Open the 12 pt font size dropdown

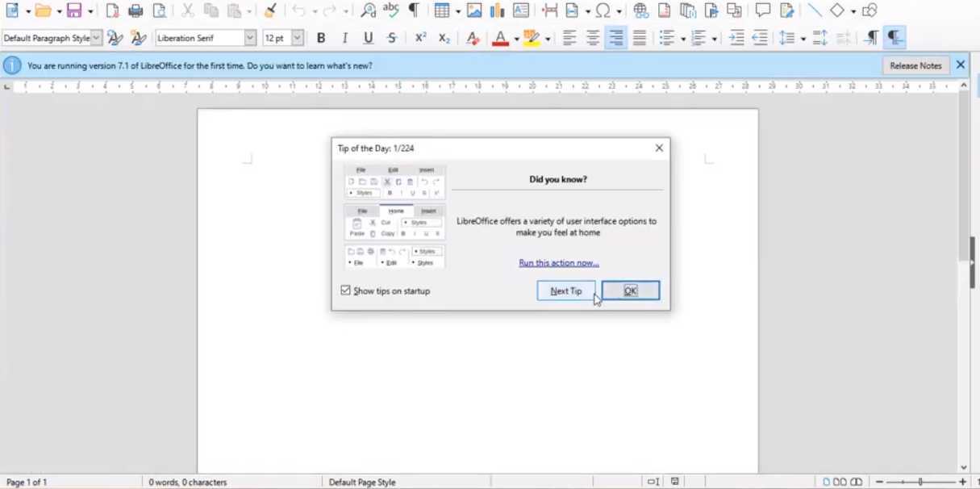(298, 38)
